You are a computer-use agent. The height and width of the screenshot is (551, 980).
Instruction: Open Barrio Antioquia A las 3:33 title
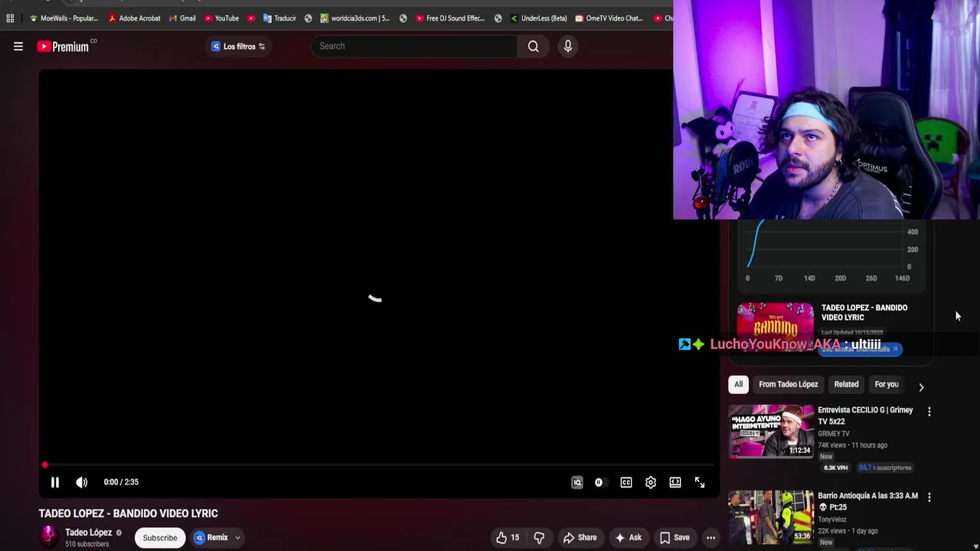pos(867,501)
